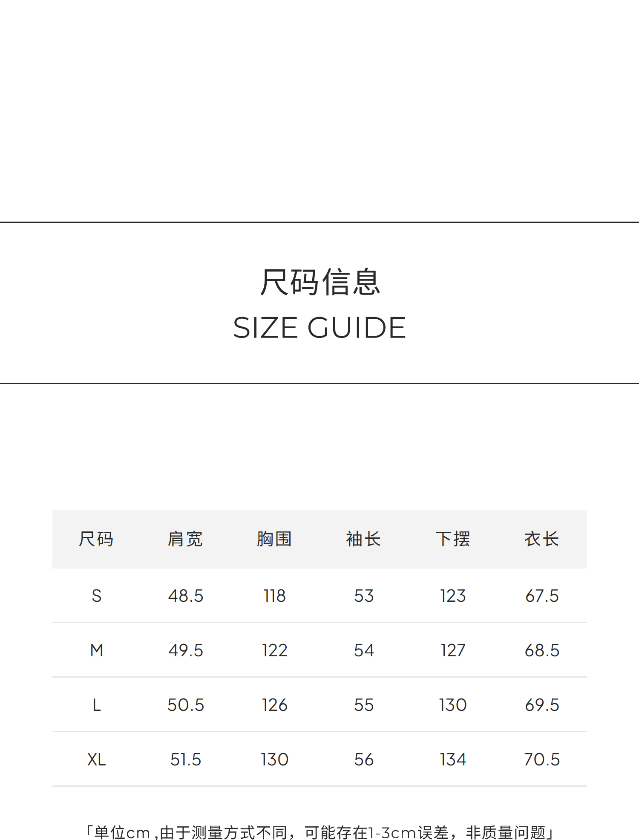Select the 下摆 column header

click(x=453, y=539)
